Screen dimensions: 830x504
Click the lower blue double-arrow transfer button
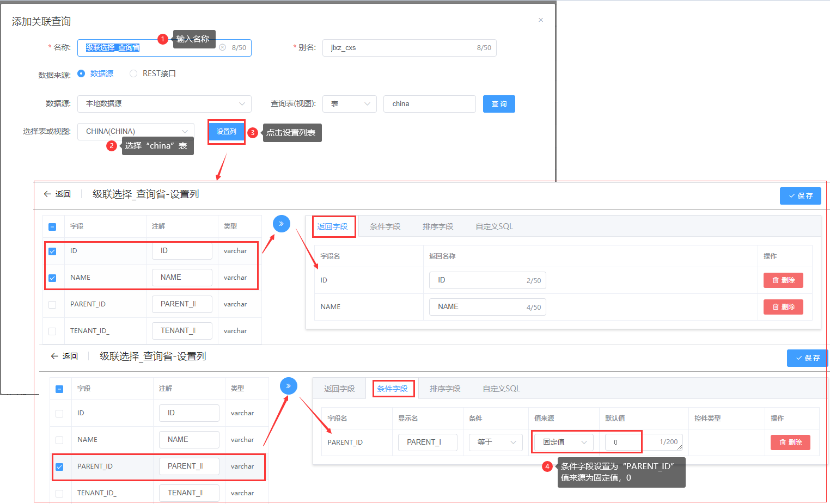(288, 386)
